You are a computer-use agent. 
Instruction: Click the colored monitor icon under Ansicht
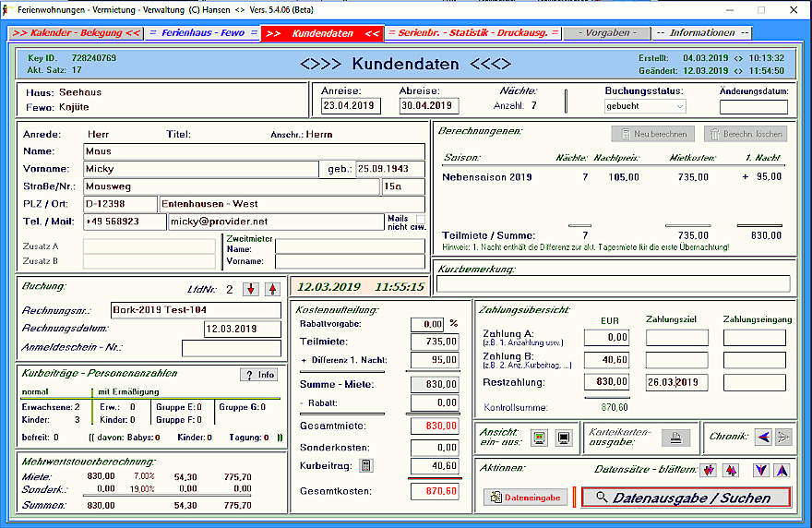(x=537, y=437)
